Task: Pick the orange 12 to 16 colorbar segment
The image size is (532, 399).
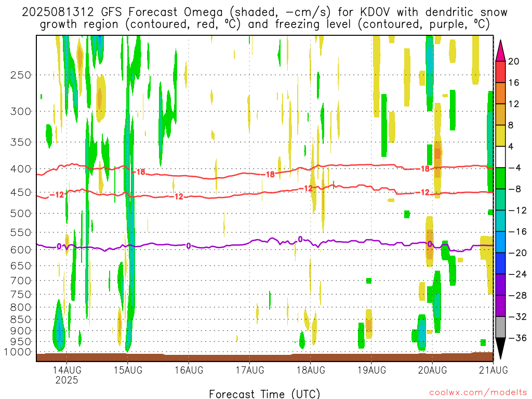Action: click(x=500, y=94)
